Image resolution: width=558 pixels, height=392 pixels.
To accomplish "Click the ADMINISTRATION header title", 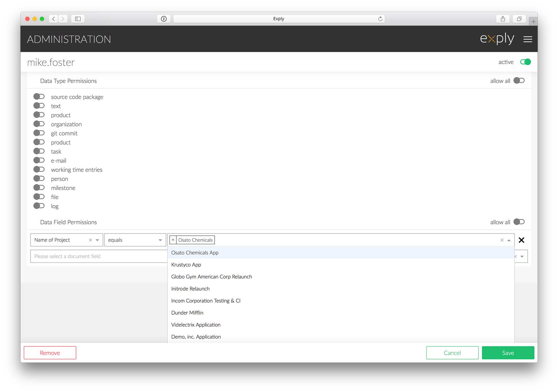I will click(69, 39).
